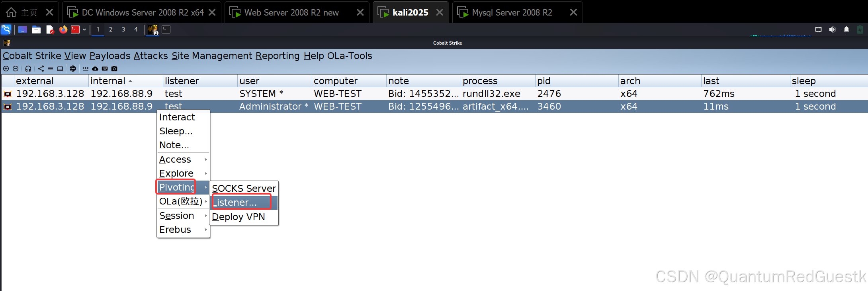Switch to target table laptop icon

pyautogui.click(x=60, y=69)
